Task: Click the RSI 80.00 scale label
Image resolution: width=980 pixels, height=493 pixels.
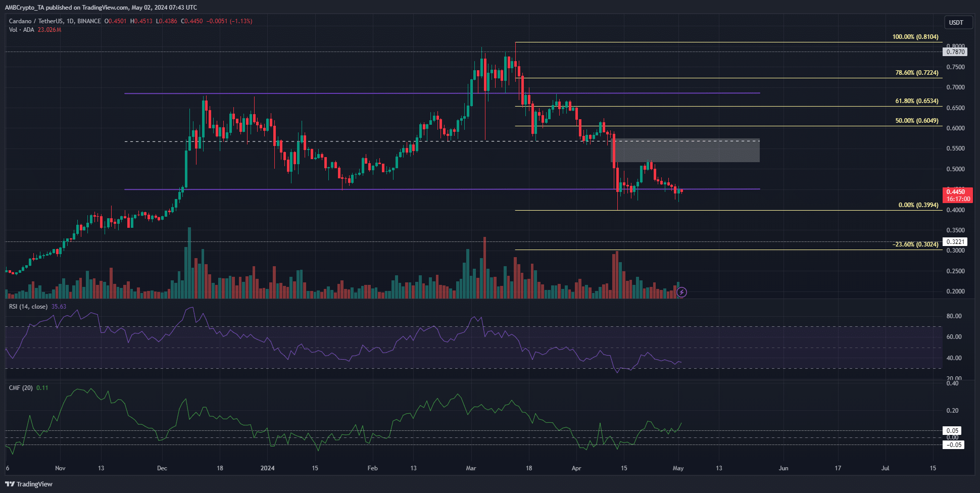Action: tap(954, 316)
